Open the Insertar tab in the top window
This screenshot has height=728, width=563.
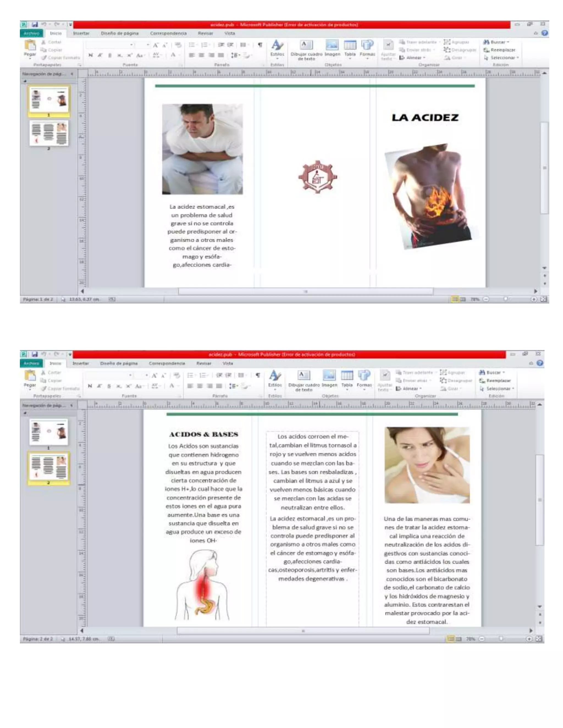point(81,33)
